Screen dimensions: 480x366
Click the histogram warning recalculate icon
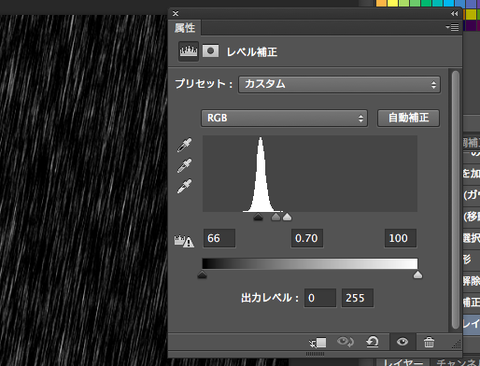click(x=184, y=241)
